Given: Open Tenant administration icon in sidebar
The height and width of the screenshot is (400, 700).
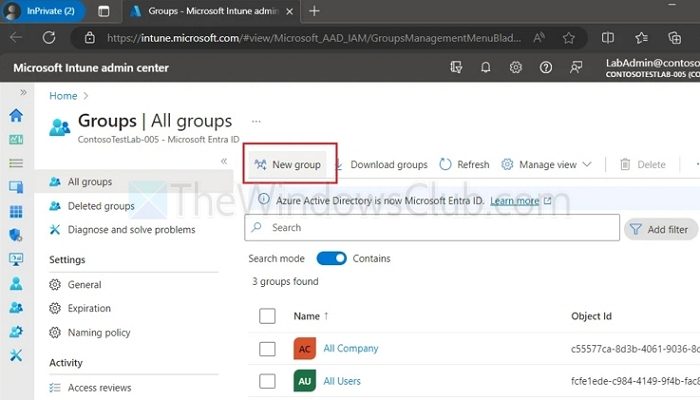Looking at the screenshot, I should coord(16,331).
